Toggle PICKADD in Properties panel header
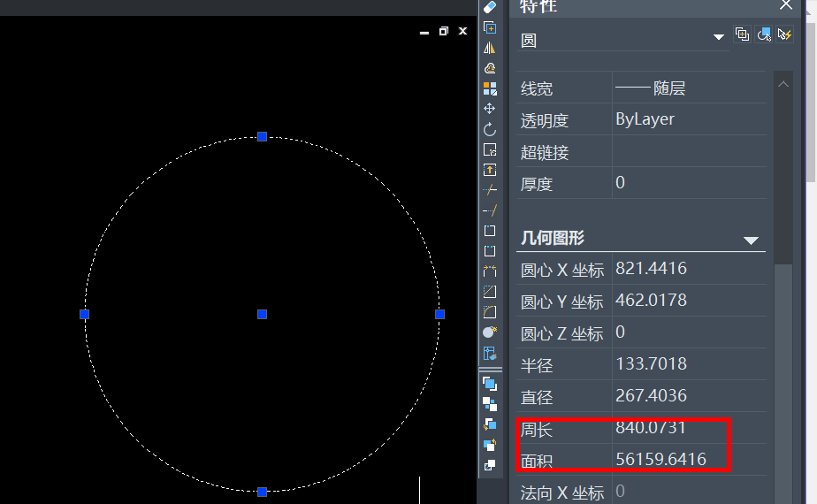The width and height of the screenshot is (817, 504). point(742,34)
